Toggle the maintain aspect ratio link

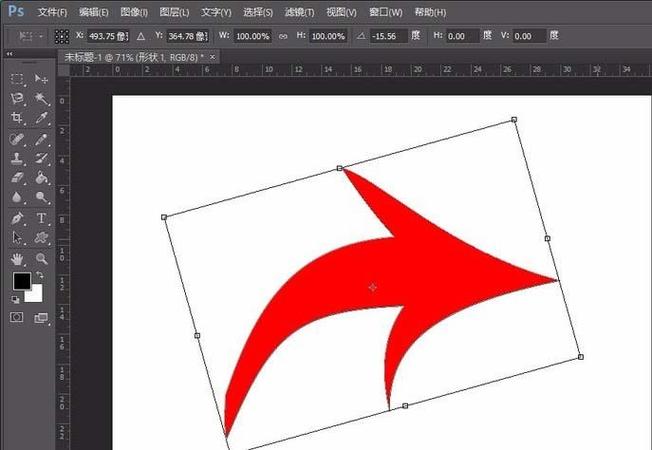[283, 36]
